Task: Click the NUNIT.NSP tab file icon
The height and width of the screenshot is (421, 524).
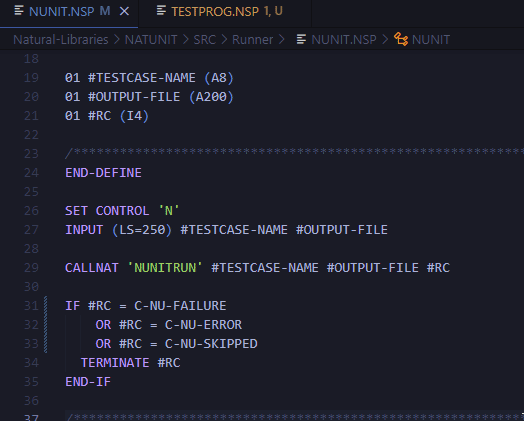Action: [19, 11]
